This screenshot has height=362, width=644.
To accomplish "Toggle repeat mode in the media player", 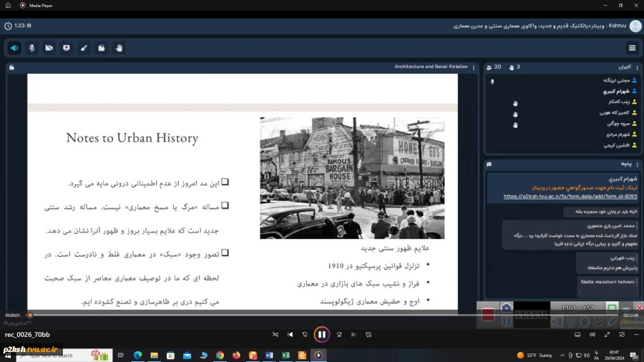I will coord(369,335).
